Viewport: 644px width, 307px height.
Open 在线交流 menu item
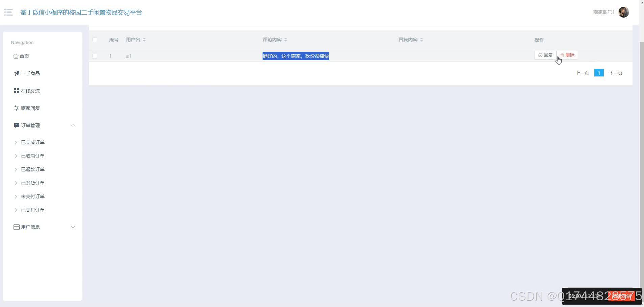[x=30, y=91]
